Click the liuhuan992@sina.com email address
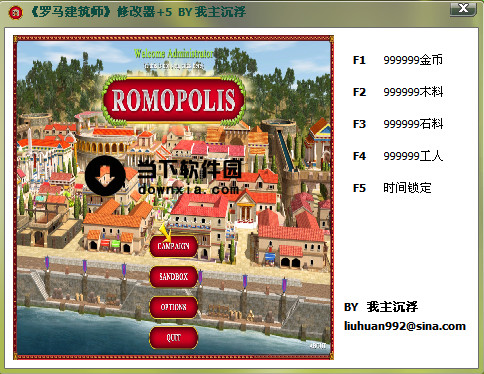The height and width of the screenshot is (374, 484). pos(405,326)
